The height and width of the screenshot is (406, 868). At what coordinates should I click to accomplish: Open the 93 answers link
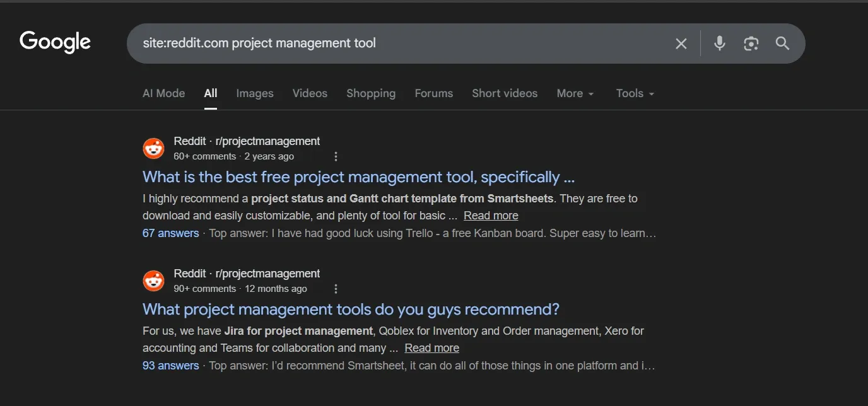click(x=171, y=366)
